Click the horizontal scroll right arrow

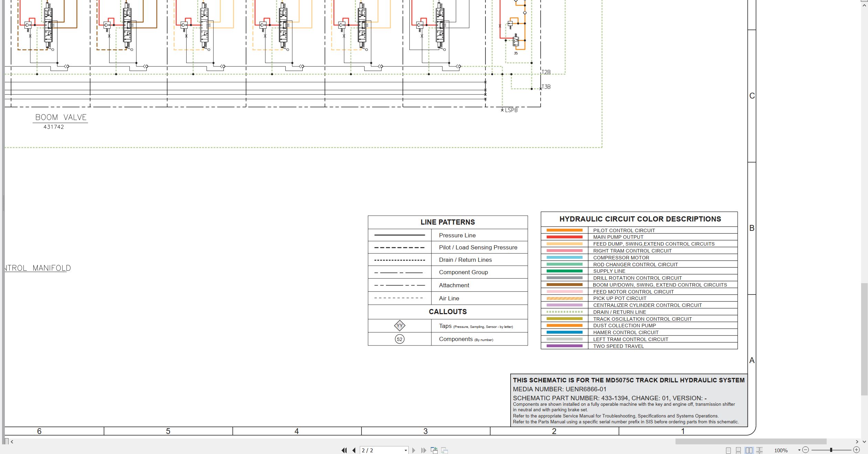(x=857, y=441)
